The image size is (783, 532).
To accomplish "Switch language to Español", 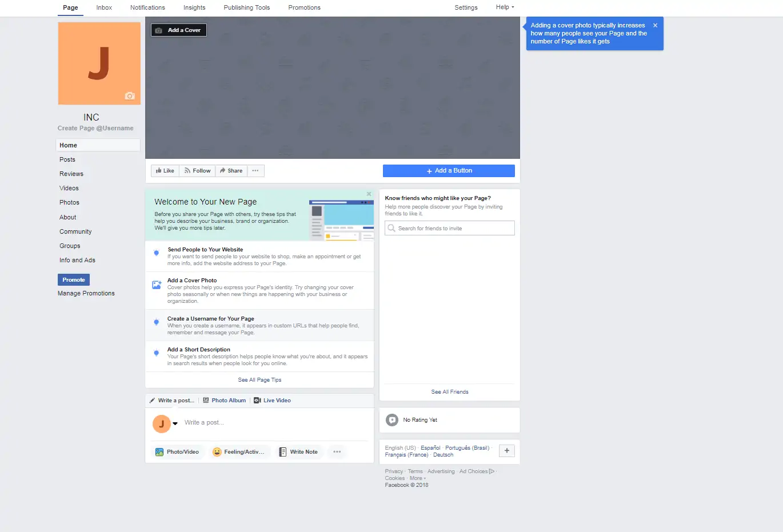I will 431,448.
